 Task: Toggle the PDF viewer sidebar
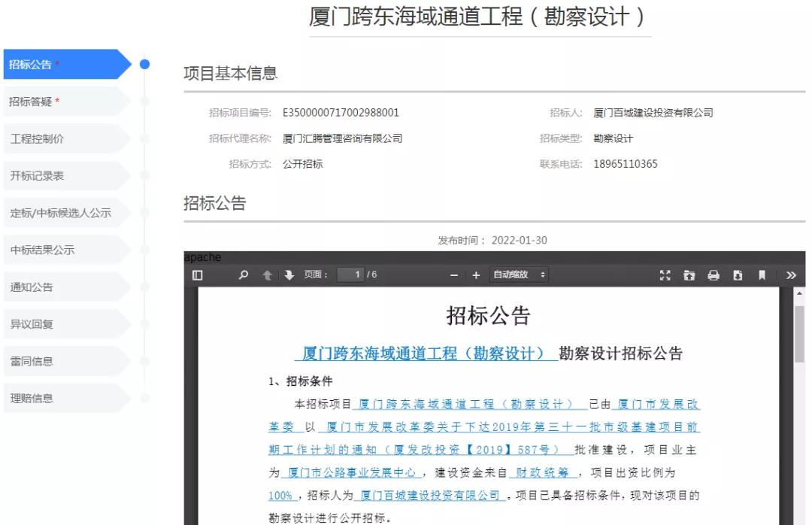197,275
